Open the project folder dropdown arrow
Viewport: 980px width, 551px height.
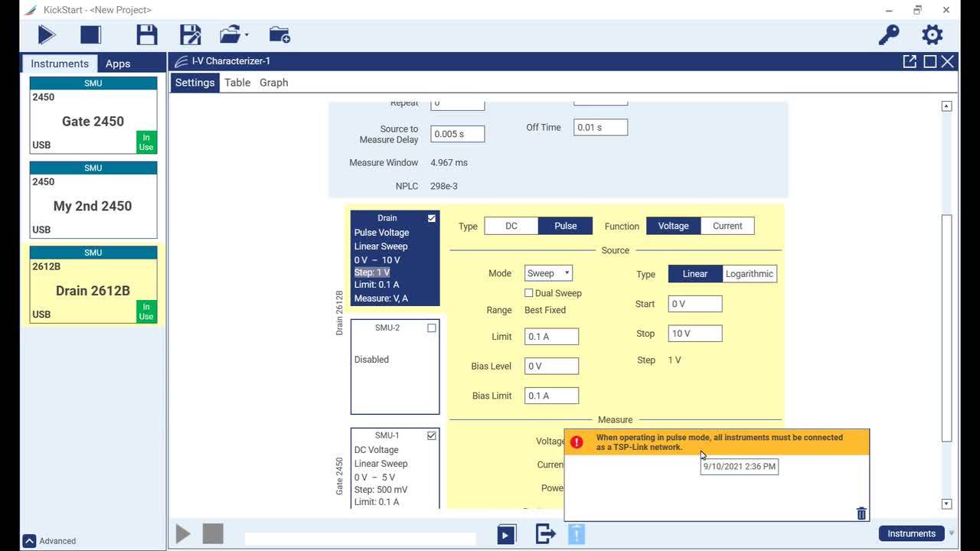point(246,35)
